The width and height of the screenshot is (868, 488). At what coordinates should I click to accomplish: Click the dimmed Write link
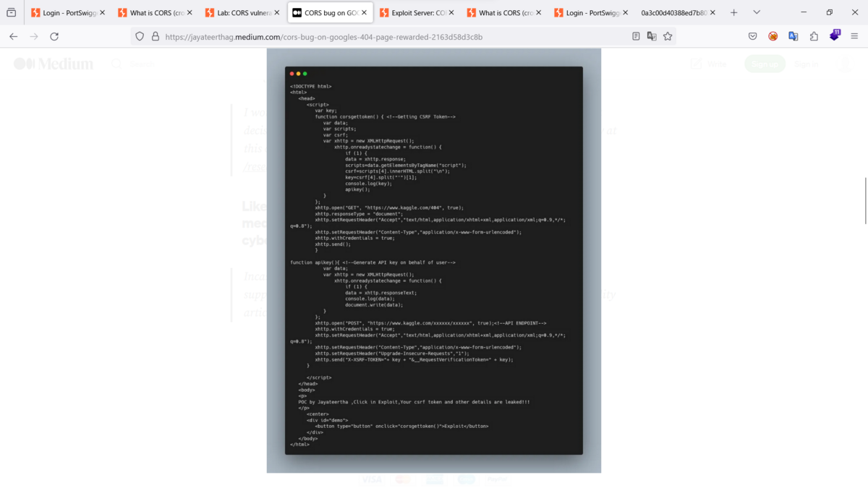pos(709,64)
